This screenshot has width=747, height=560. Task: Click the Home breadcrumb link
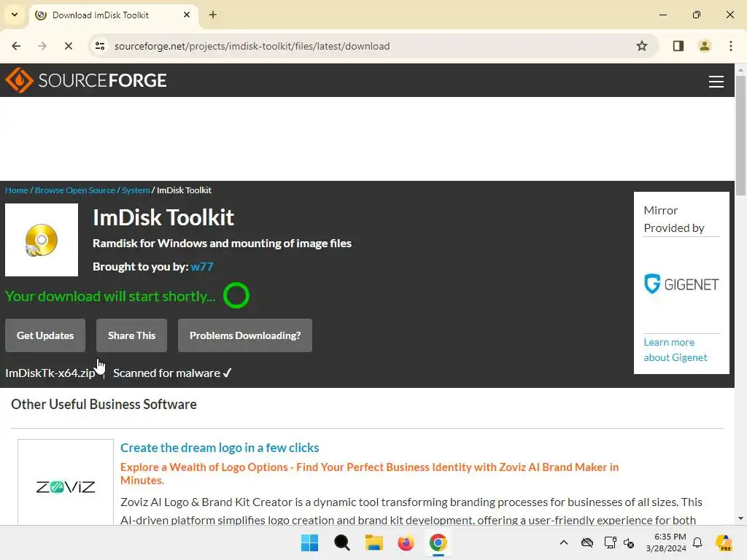pyautogui.click(x=17, y=190)
